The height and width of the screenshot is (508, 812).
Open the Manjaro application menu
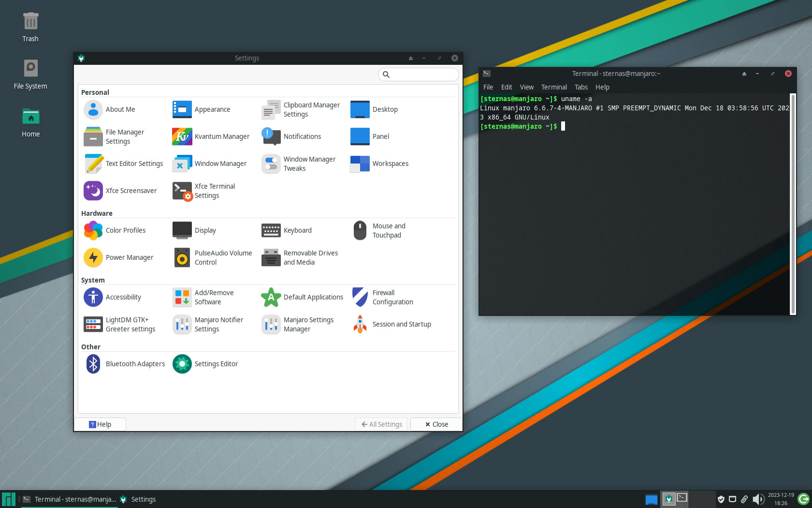point(9,499)
